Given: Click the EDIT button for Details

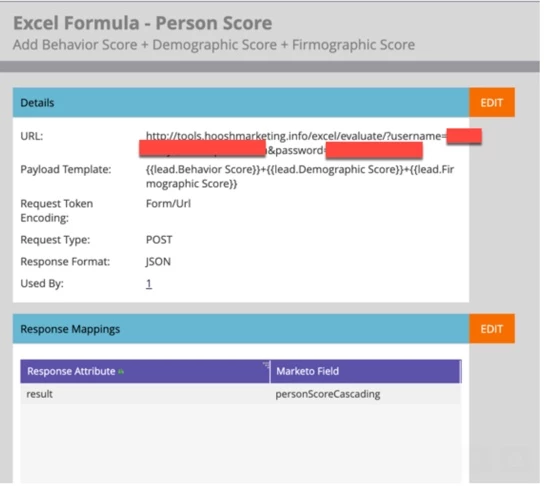Looking at the screenshot, I should (x=492, y=103).
